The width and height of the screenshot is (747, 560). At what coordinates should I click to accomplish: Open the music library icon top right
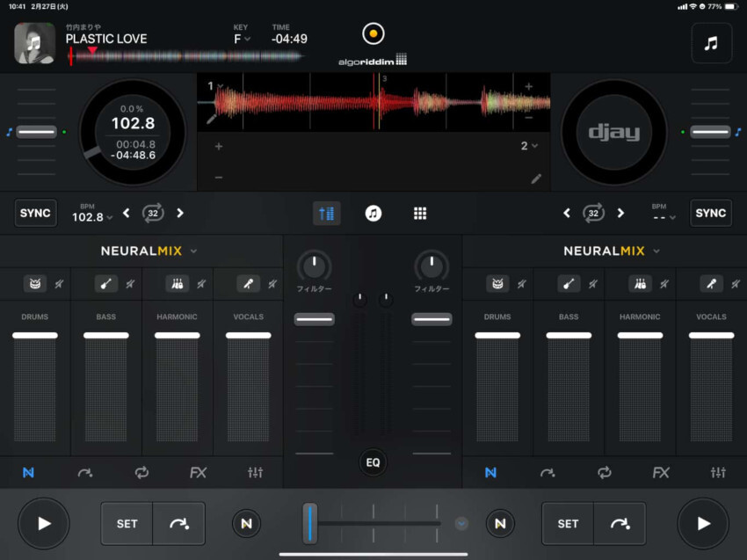tap(711, 43)
